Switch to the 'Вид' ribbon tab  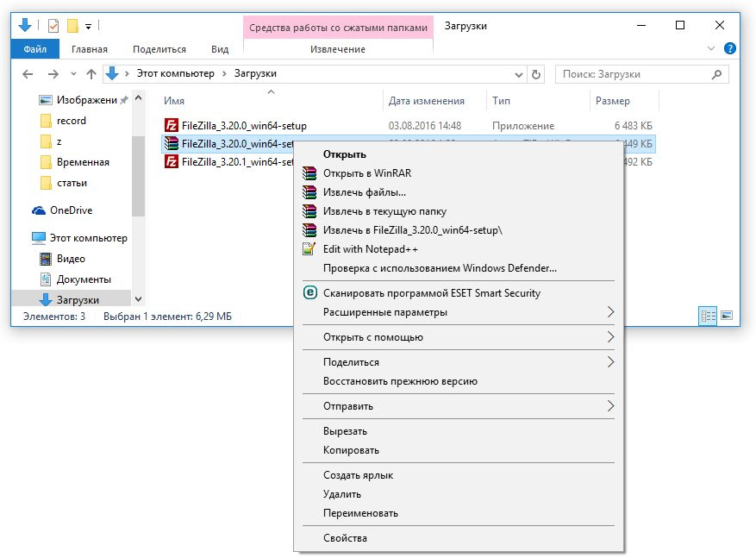click(x=220, y=49)
